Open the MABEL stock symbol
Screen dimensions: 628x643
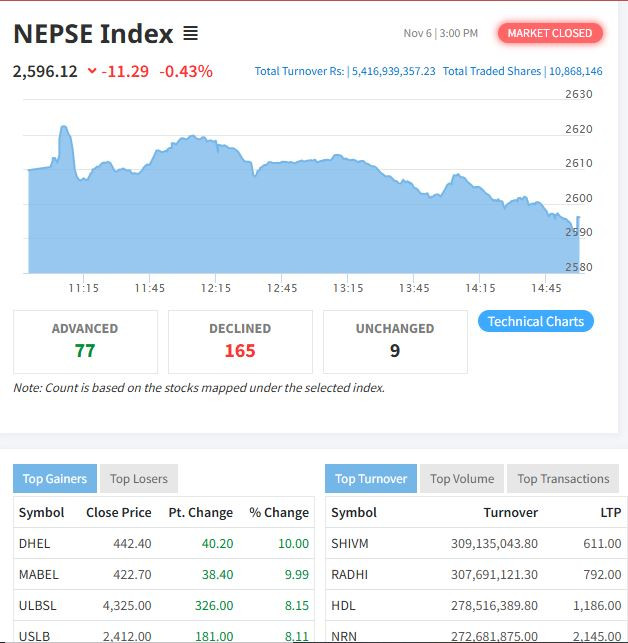tap(39, 574)
